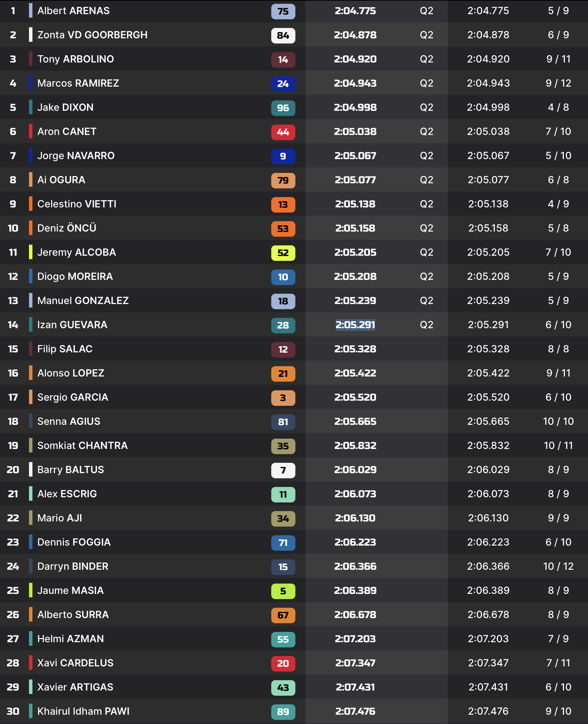Click the number 75 badge for Albert Arenas
The height and width of the screenshot is (724, 588).
tap(283, 11)
